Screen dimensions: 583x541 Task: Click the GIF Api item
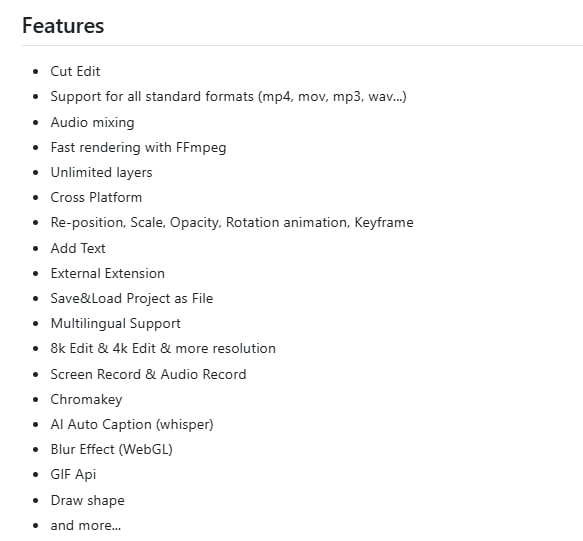[74, 474]
